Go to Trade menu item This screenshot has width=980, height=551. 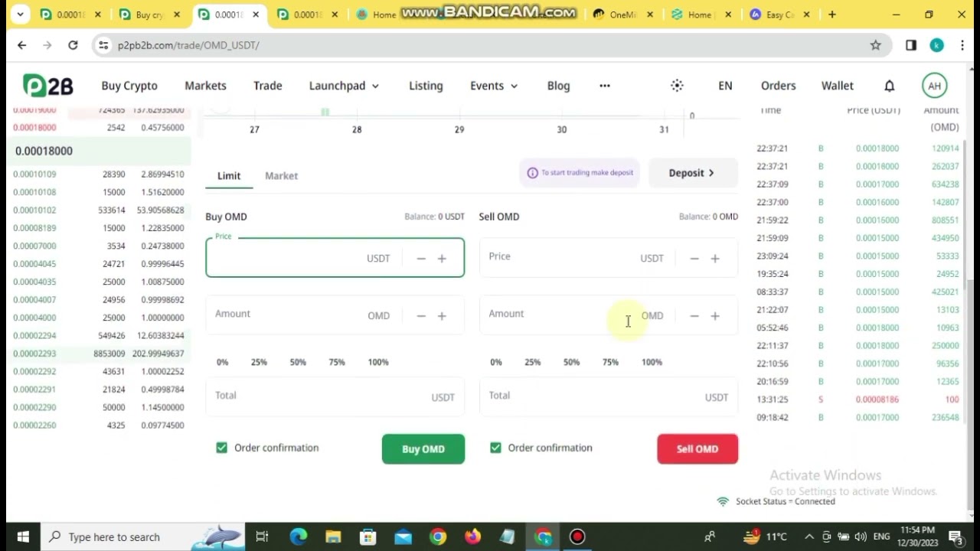[268, 86]
